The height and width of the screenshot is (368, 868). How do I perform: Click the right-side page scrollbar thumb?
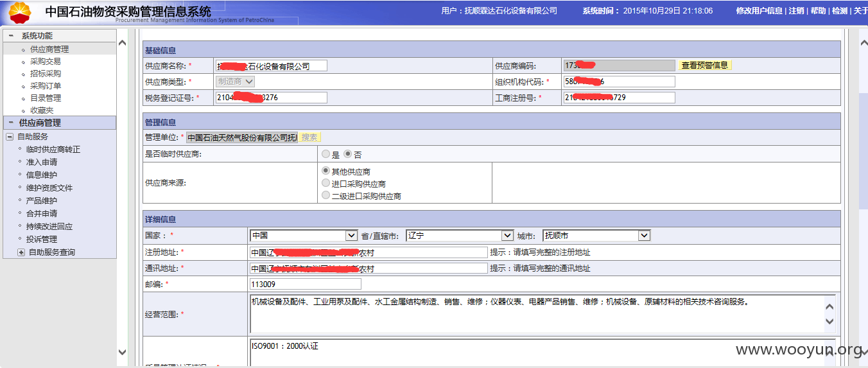point(864,151)
